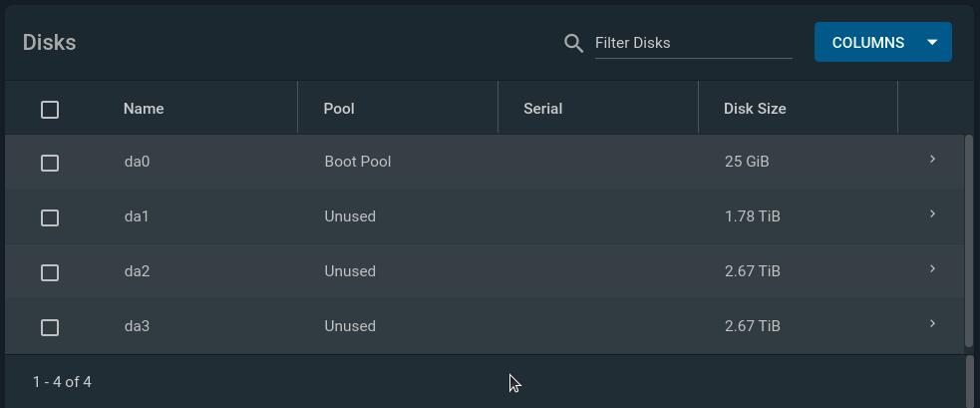This screenshot has width=980, height=408.
Task: Check the da2 disk checkbox
Action: [x=50, y=273]
